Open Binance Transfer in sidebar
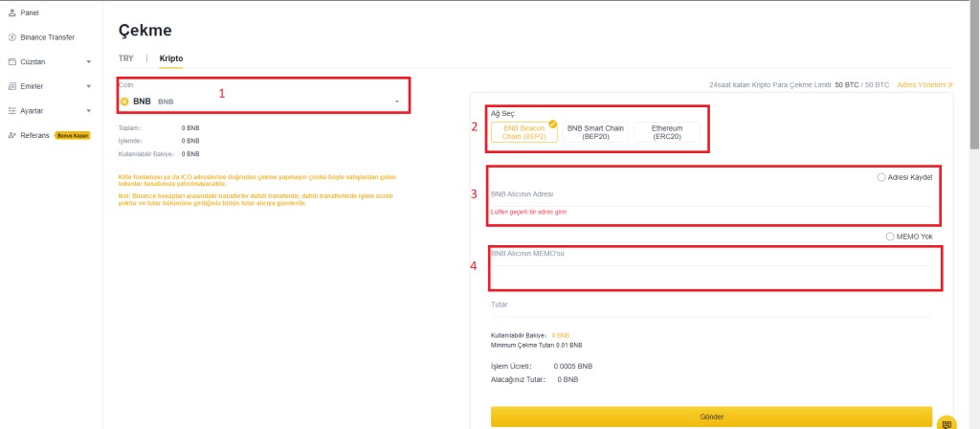This screenshot has height=429, width=980. point(48,37)
